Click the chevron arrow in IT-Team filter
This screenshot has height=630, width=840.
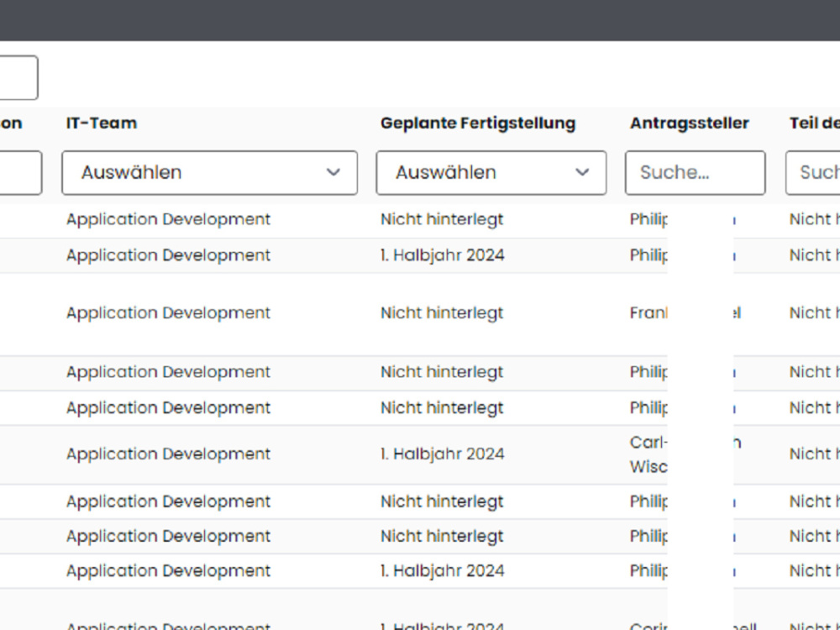point(333,172)
